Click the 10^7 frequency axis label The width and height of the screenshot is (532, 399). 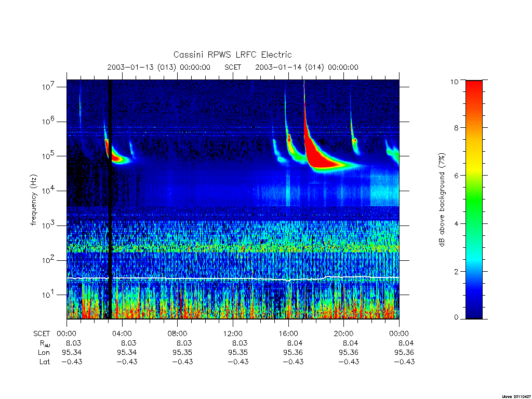click(x=49, y=87)
